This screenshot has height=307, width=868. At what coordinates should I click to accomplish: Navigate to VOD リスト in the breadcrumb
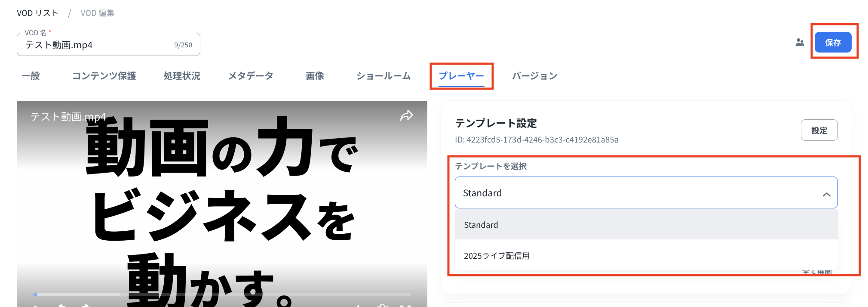point(37,13)
